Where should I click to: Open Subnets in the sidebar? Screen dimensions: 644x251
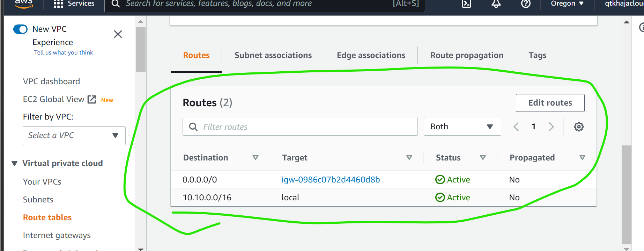pos(38,200)
